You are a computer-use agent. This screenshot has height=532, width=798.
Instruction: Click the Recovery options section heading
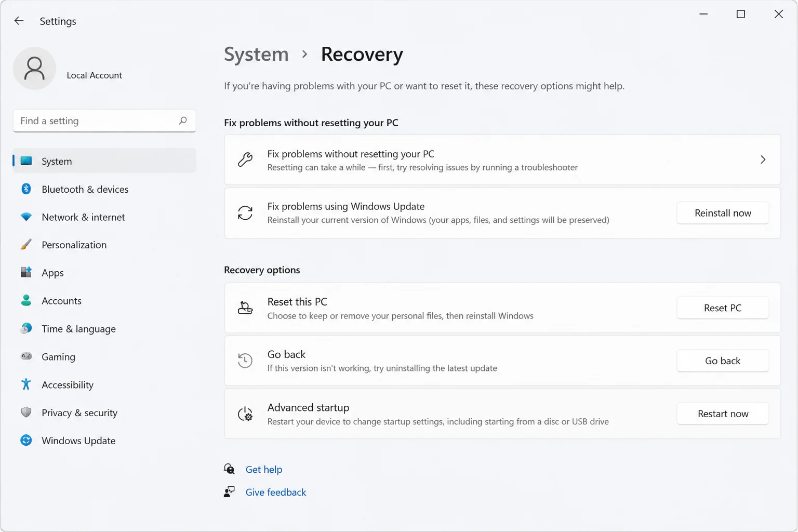point(262,270)
